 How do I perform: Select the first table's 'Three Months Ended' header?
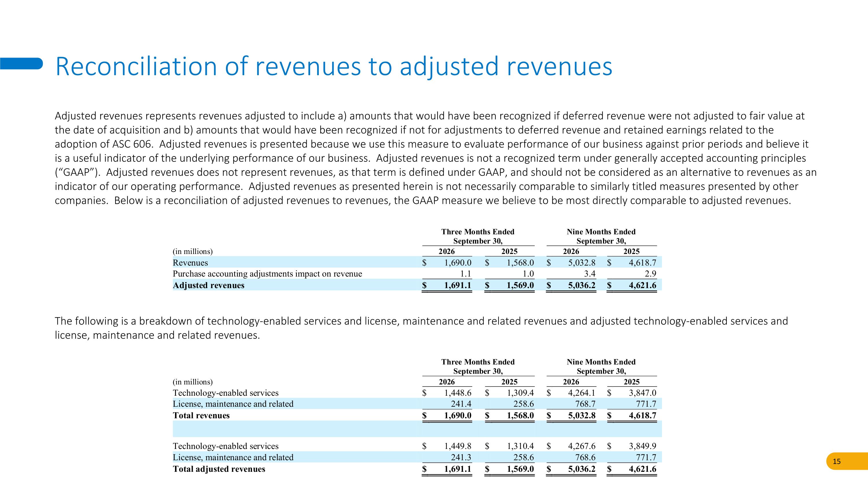pyautogui.click(x=478, y=232)
